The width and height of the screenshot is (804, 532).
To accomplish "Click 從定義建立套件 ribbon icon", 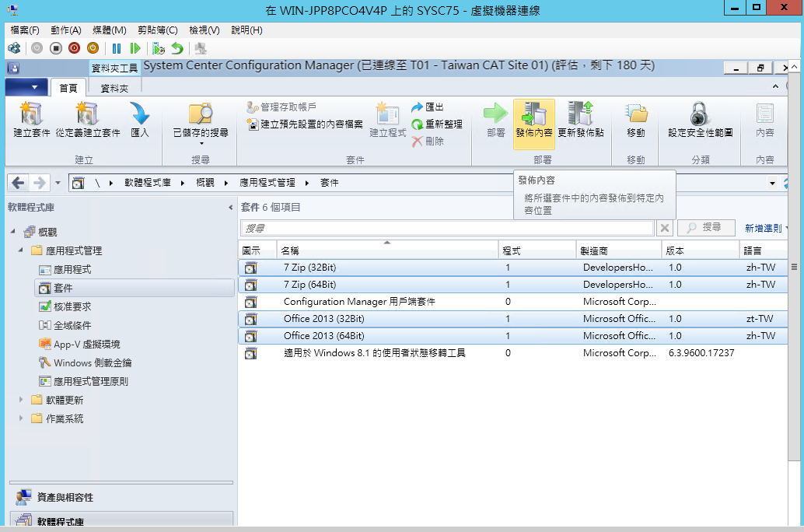I will [87, 114].
